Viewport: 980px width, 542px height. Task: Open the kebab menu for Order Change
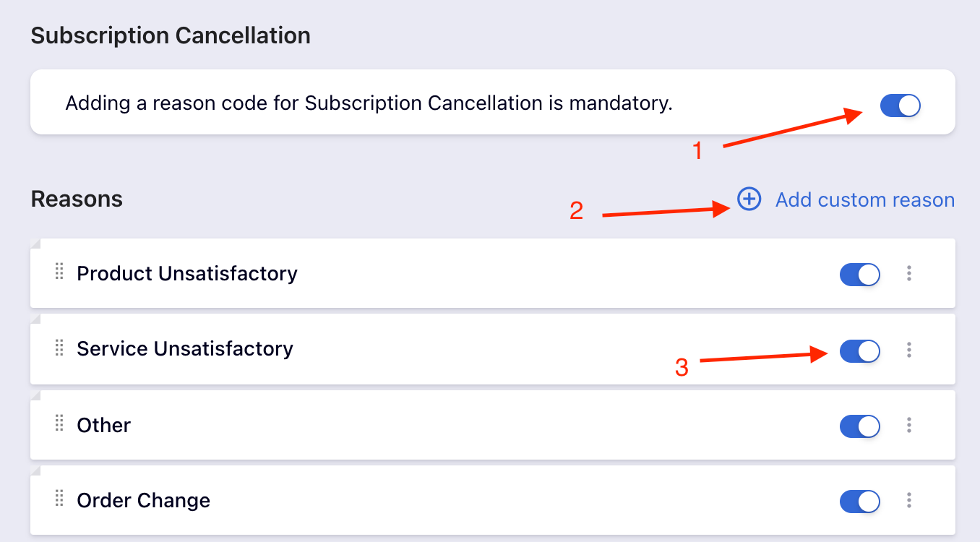click(x=908, y=501)
